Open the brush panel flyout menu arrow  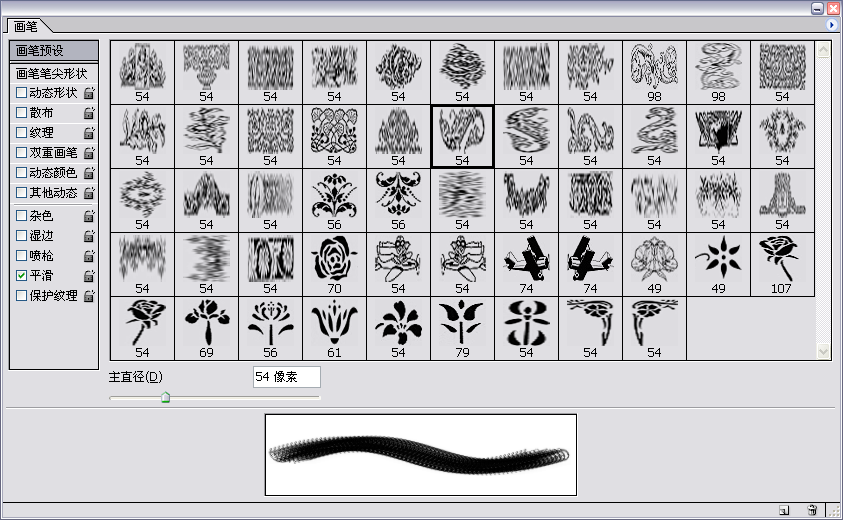(x=832, y=25)
